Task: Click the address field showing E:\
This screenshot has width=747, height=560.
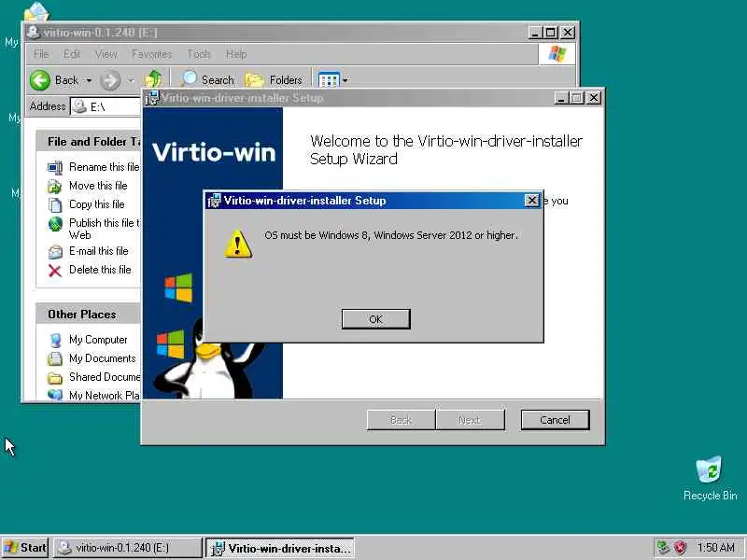Action: click(106, 106)
